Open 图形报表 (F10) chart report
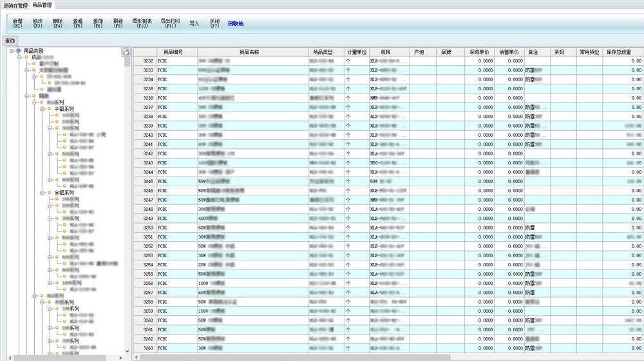 (142, 23)
